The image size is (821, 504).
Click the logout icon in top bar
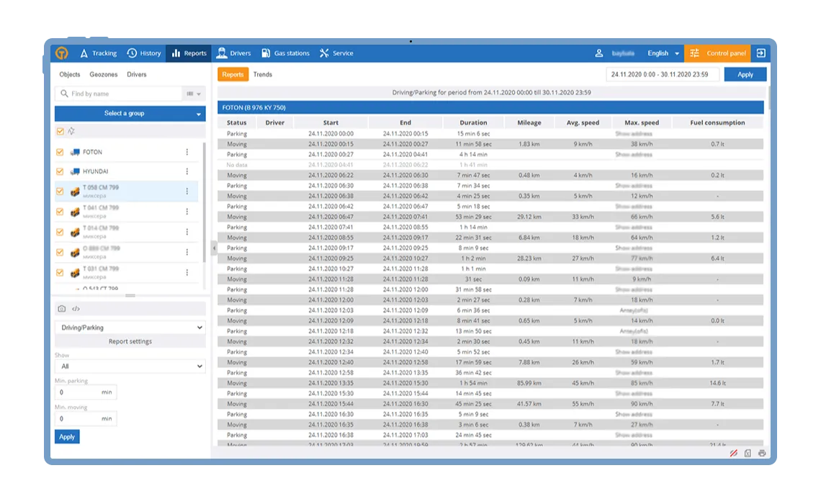tap(761, 53)
